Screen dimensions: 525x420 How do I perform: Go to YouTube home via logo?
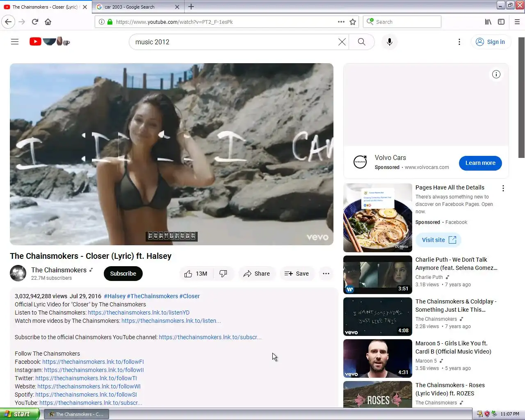click(x=50, y=41)
